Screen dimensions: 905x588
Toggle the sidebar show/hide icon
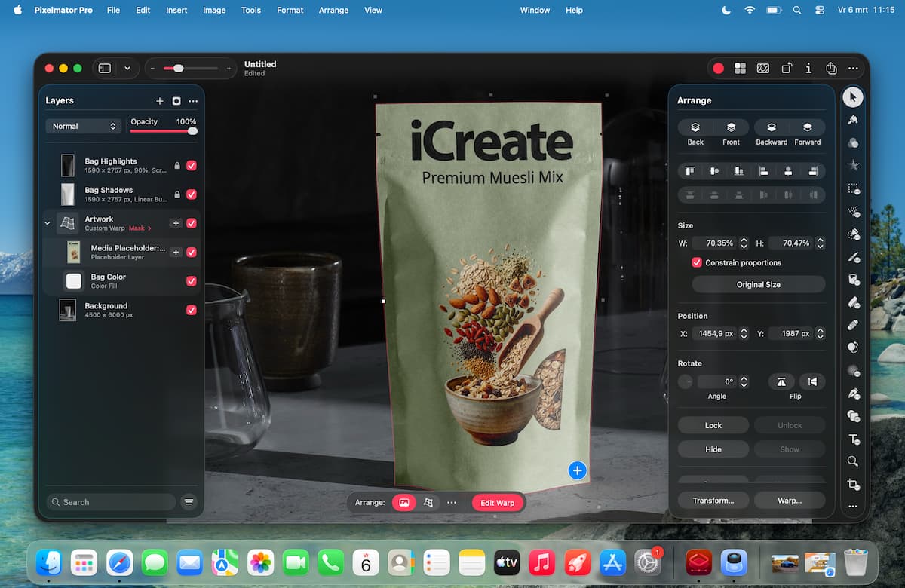pos(105,68)
